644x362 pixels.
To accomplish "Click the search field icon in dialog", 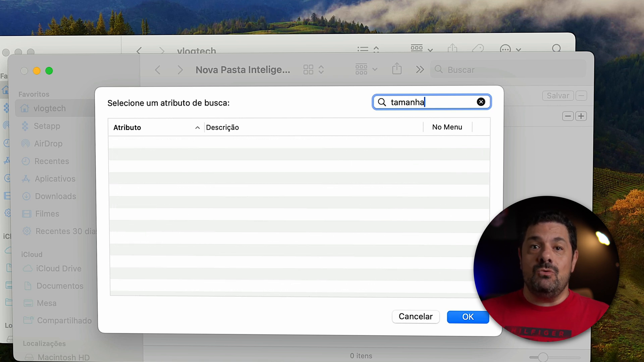I will click(382, 102).
